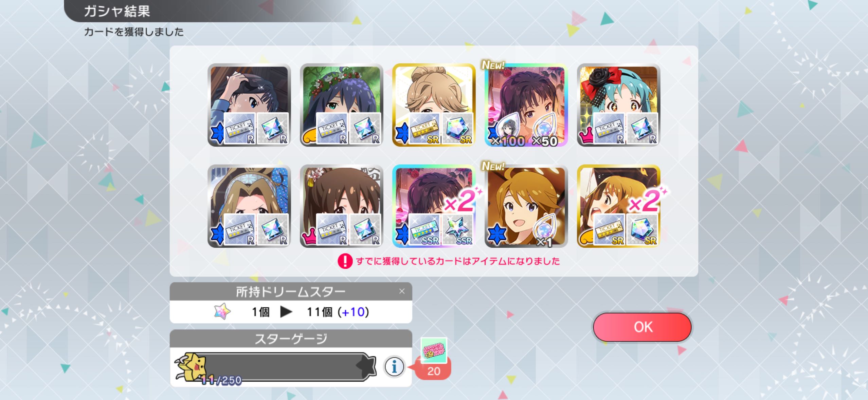Open the new orange-haired girl card
Screen dimensions: 868x400
(x=526, y=206)
